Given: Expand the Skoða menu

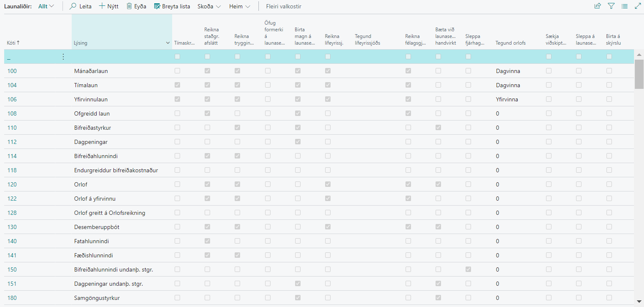Looking at the screenshot, I should point(209,6).
